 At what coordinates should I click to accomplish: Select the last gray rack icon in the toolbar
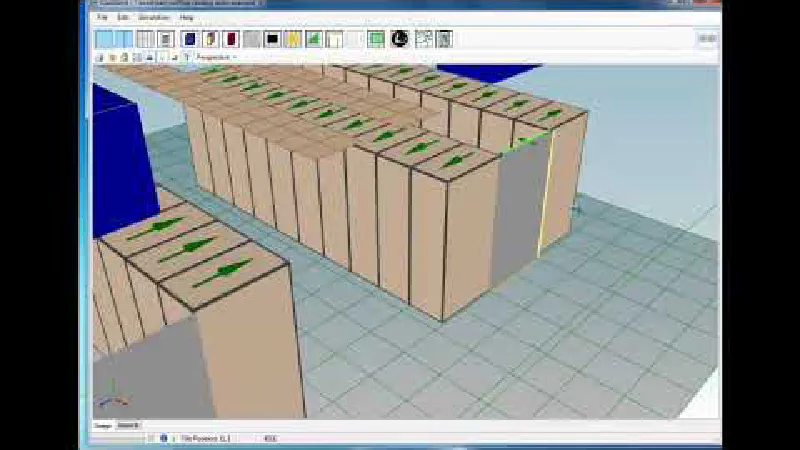[444, 39]
